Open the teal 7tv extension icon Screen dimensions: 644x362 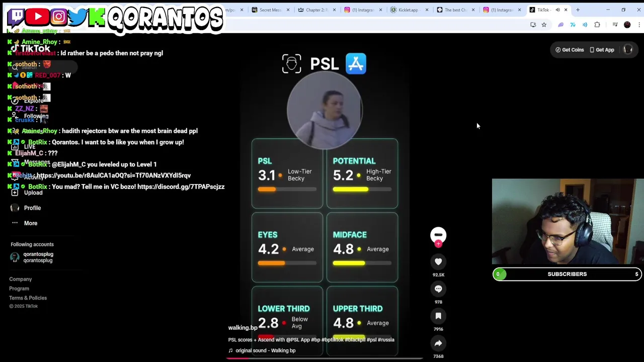(x=573, y=25)
